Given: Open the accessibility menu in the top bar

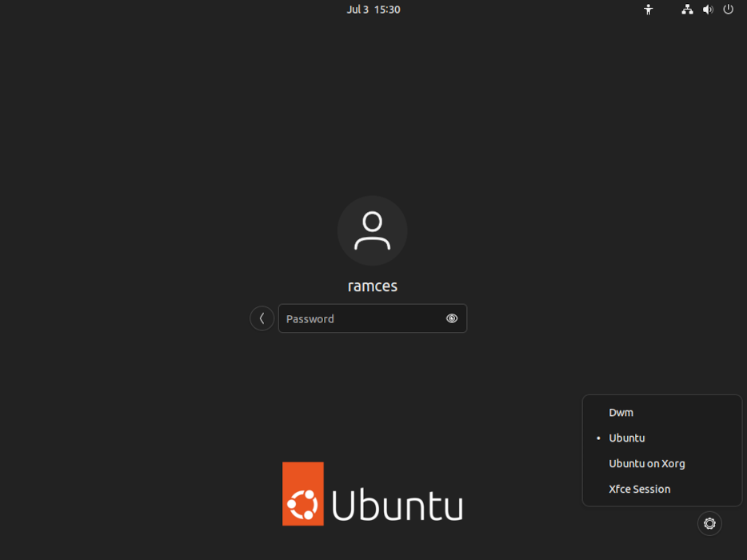Looking at the screenshot, I should click(x=648, y=10).
